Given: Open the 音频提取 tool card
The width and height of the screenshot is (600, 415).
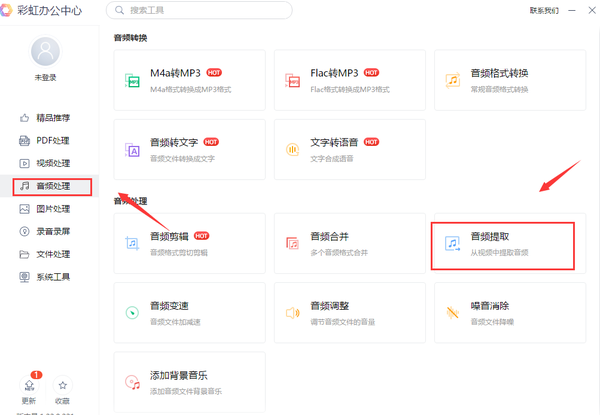Looking at the screenshot, I should [x=503, y=245].
